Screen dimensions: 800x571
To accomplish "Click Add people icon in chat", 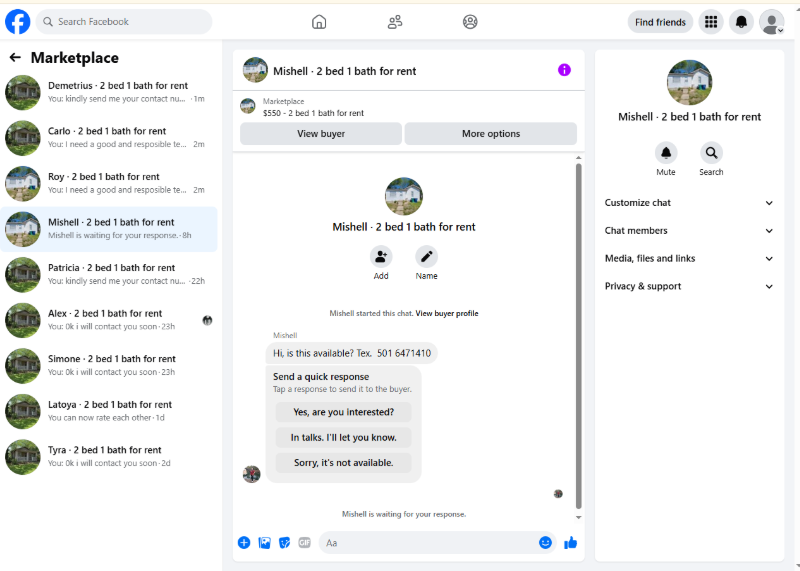I will (x=381, y=256).
